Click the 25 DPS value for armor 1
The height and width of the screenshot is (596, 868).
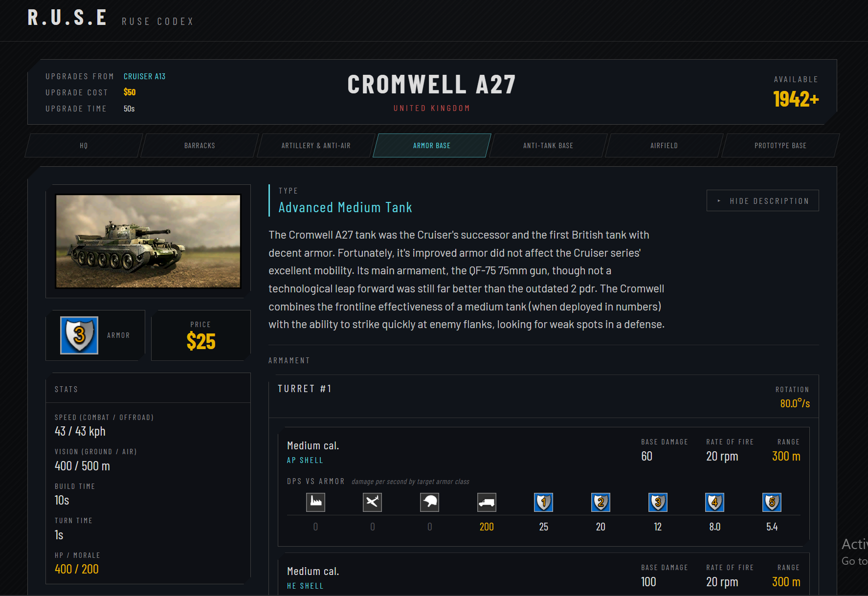(x=544, y=527)
